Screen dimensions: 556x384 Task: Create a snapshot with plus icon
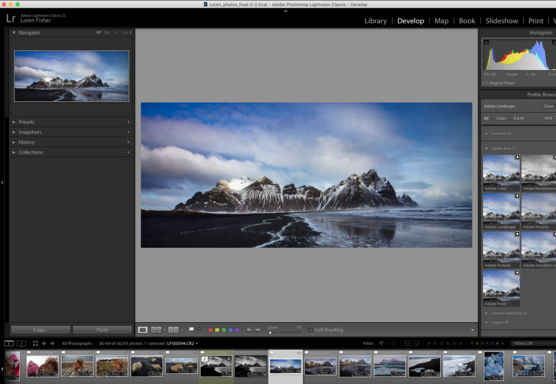(128, 132)
